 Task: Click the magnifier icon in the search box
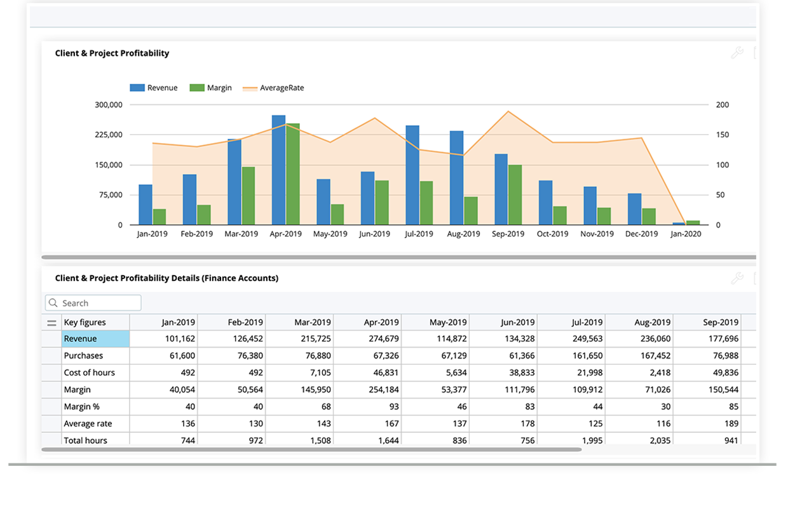pyautogui.click(x=53, y=303)
